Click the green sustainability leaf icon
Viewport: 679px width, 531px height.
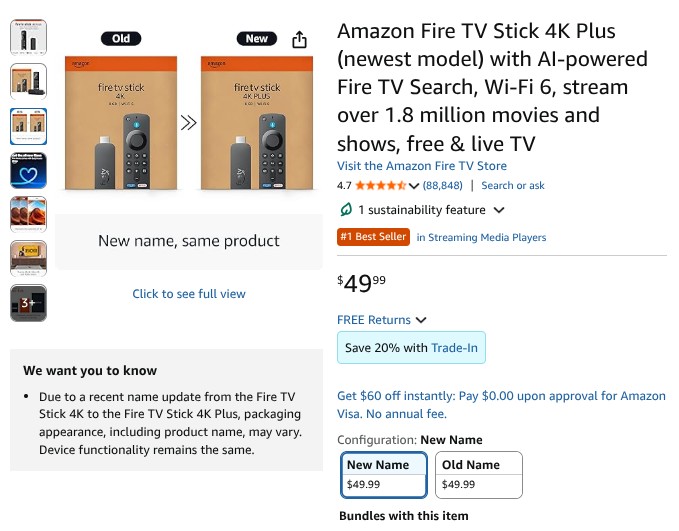tap(346, 210)
